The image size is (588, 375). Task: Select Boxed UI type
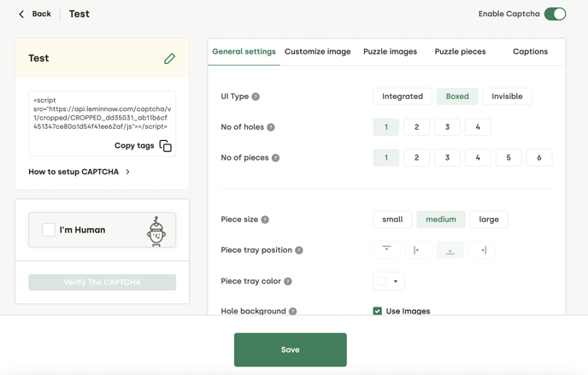pos(457,97)
